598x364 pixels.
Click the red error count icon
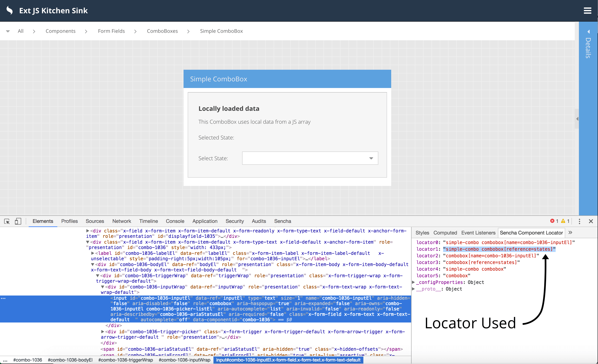[x=552, y=221]
